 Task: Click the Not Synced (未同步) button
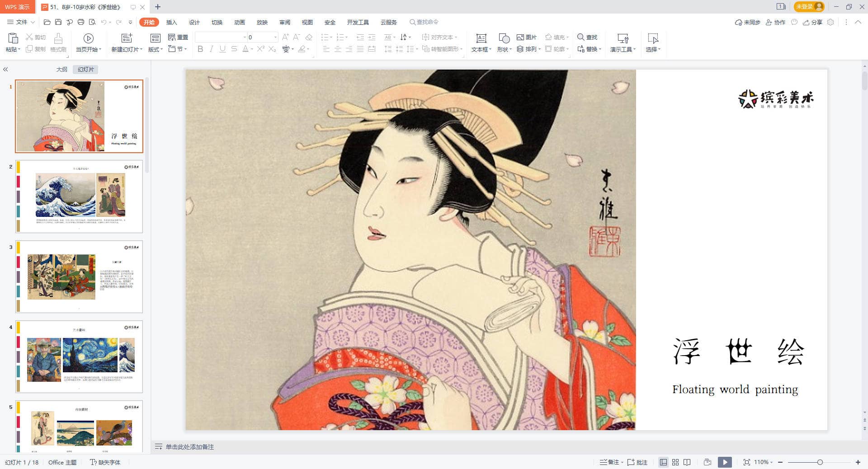(x=747, y=22)
